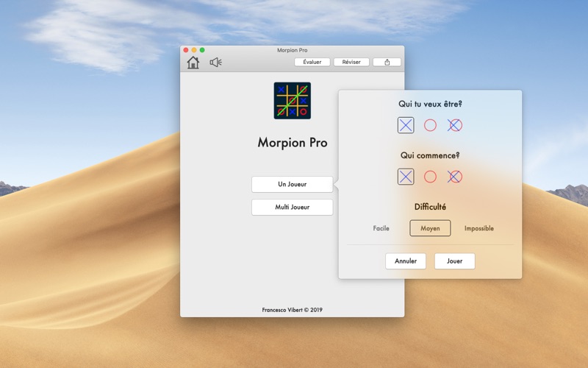Viewport: 588px width, 368px height.
Task: Minimize the Morpion Pro window
Action: [x=194, y=50]
